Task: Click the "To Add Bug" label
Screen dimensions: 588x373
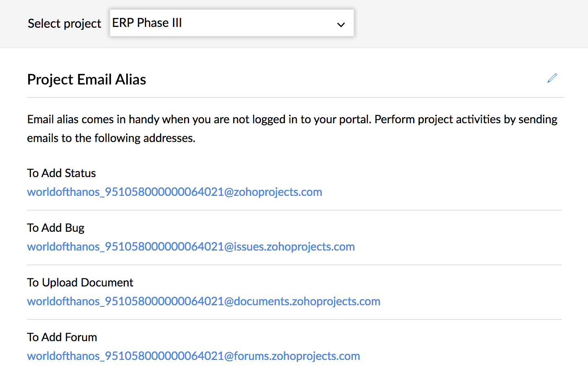Action: 56,228
